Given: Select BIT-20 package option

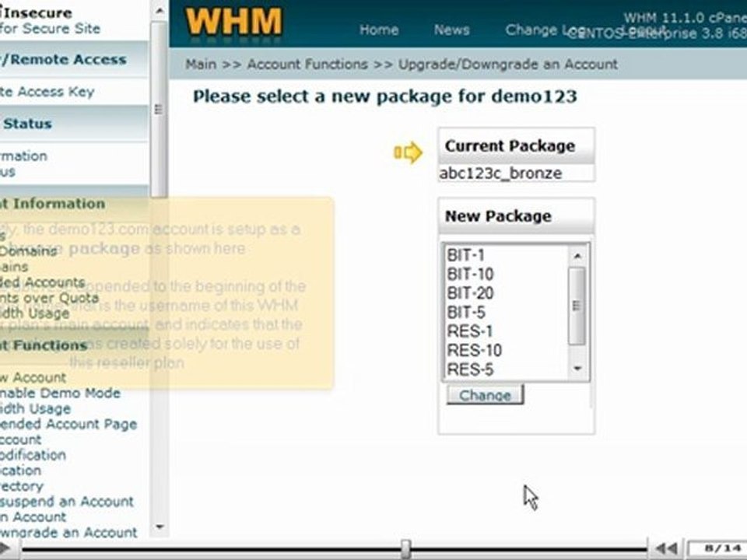Looking at the screenshot, I should [x=507, y=293].
